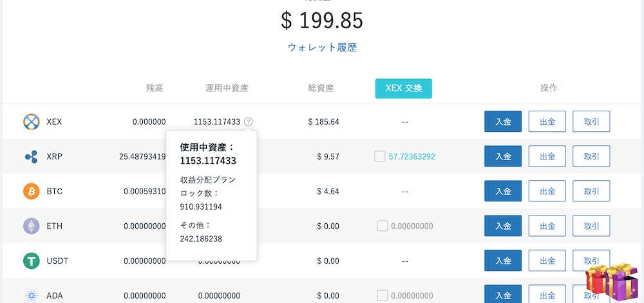
Task: Click the orange BTC bitcoin icon
Action: tap(31, 191)
